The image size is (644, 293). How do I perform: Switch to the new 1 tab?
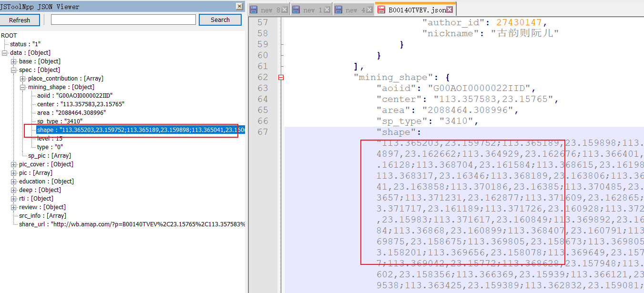point(311,10)
